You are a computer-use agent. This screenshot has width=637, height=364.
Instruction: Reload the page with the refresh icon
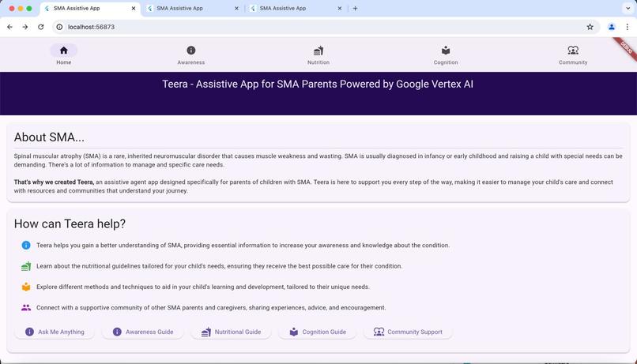(x=40, y=27)
